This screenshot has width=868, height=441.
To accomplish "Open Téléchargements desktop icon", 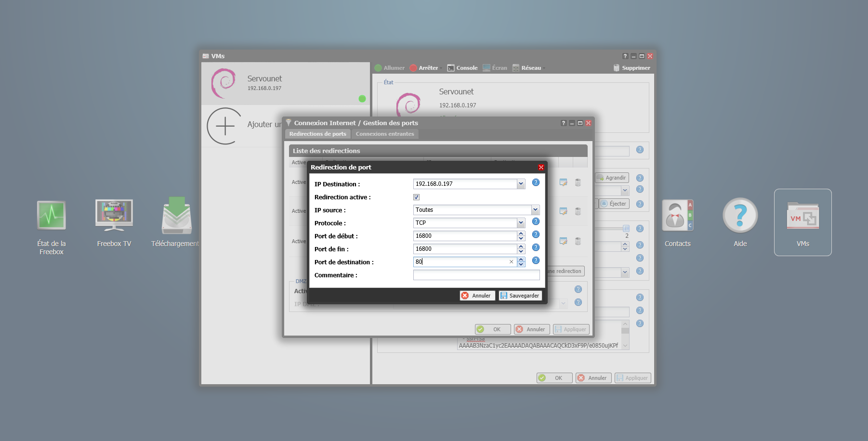I will coord(176,221).
